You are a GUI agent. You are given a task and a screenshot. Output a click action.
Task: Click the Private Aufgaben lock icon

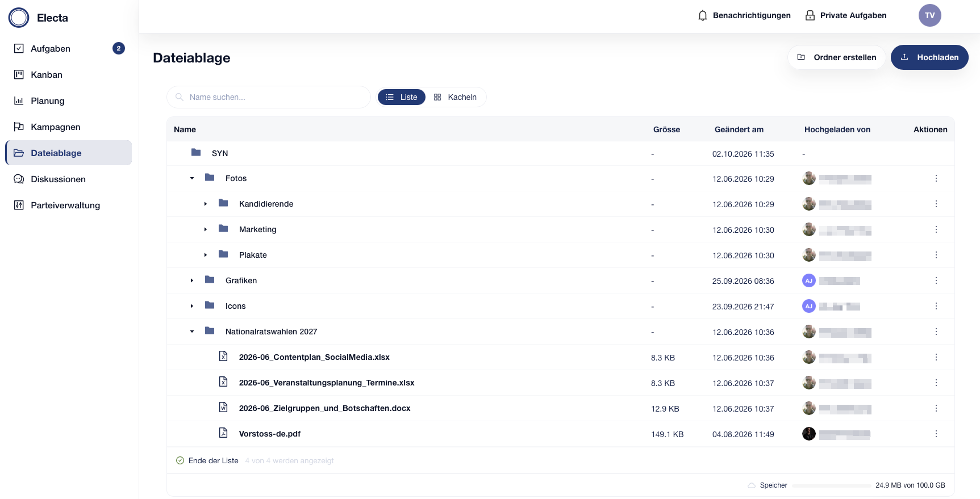[x=810, y=15]
